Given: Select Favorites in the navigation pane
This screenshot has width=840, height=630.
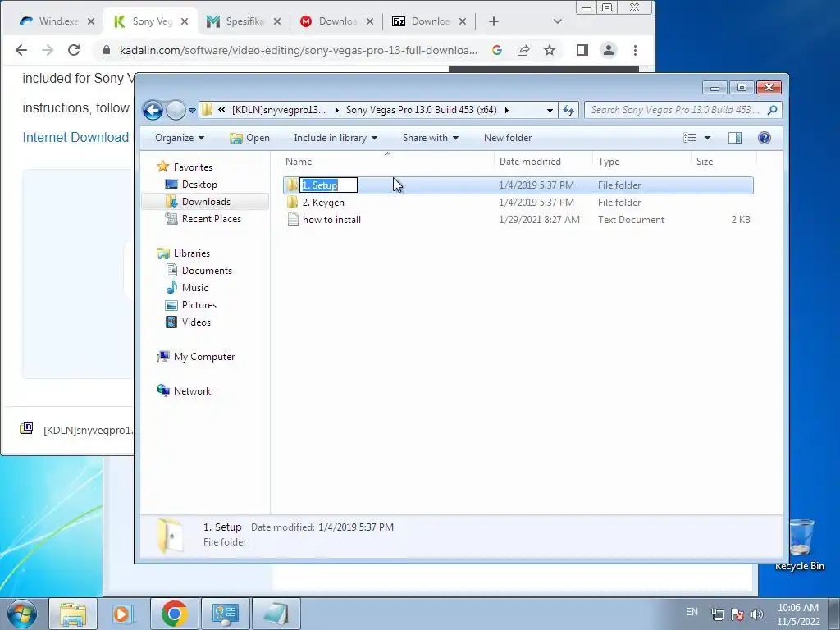Looking at the screenshot, I should (193, 167).
